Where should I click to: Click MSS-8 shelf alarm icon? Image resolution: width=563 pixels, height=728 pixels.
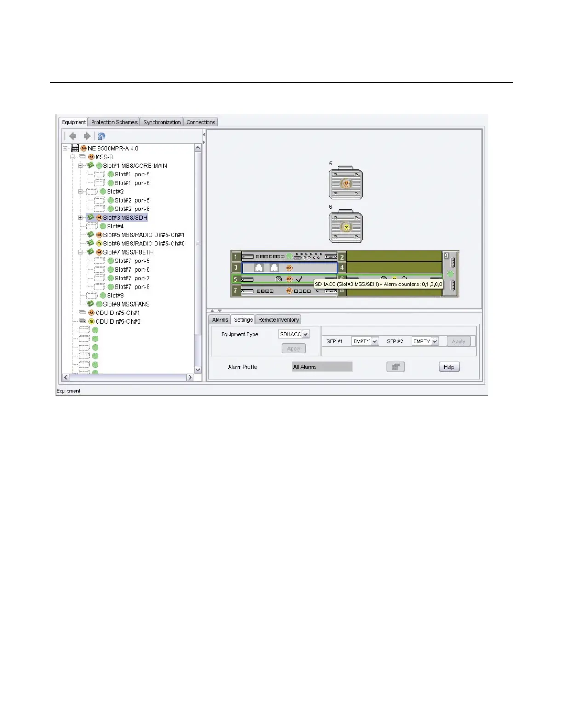point(91,157)
